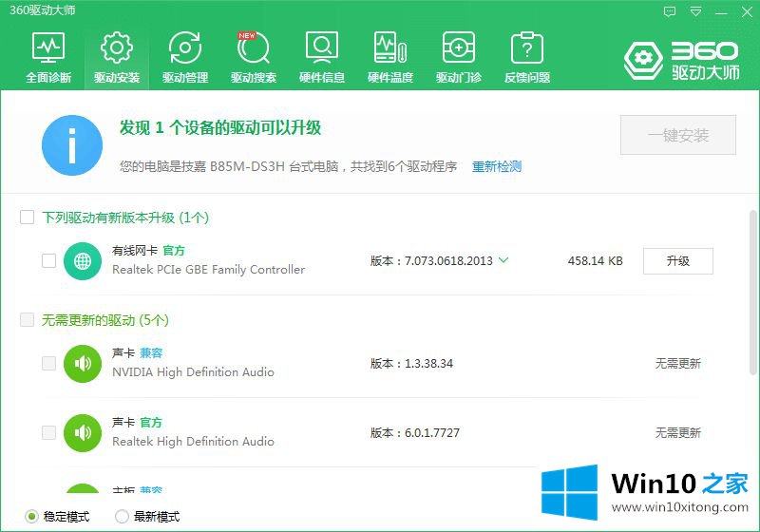Screen dimensions: 760x532
Task: Click the 官方 tag beside 有线网卡
Action: (x=174, y=251)
